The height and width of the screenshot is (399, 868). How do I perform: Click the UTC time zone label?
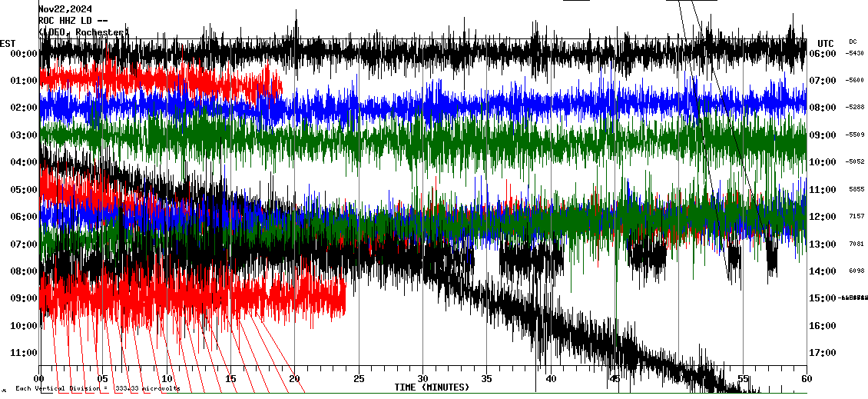point(825,43)
